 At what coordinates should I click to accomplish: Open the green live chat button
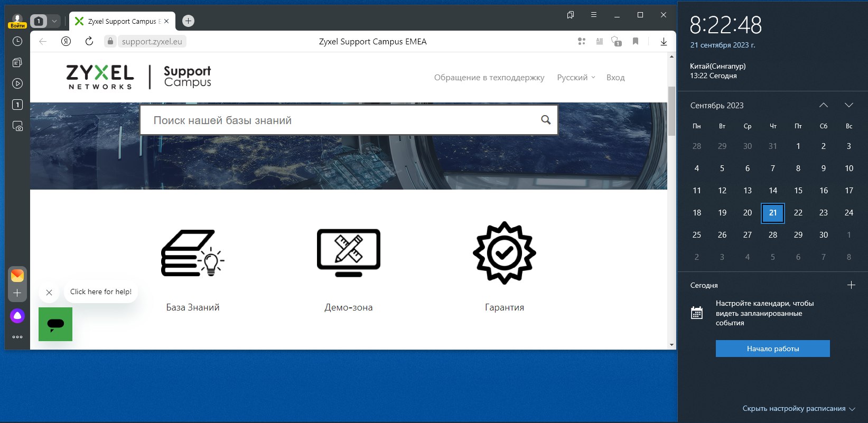pyautogui.click(x=55, y=324)
